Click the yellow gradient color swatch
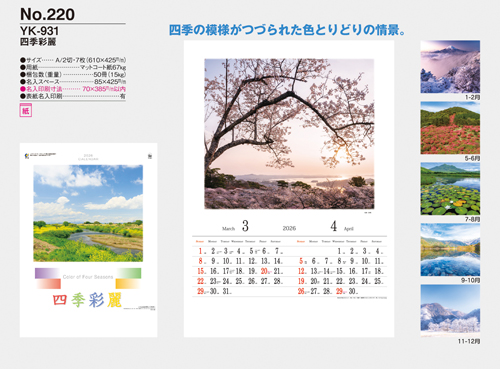 pyautogui.click(x=128, y=284)
